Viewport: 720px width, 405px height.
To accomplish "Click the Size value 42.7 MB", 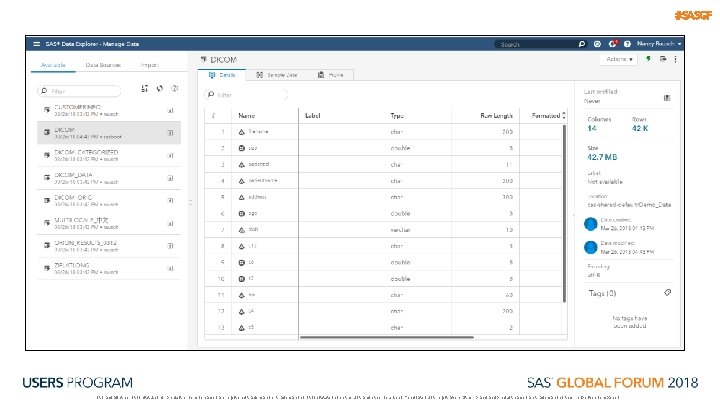I will coord(602,157).
